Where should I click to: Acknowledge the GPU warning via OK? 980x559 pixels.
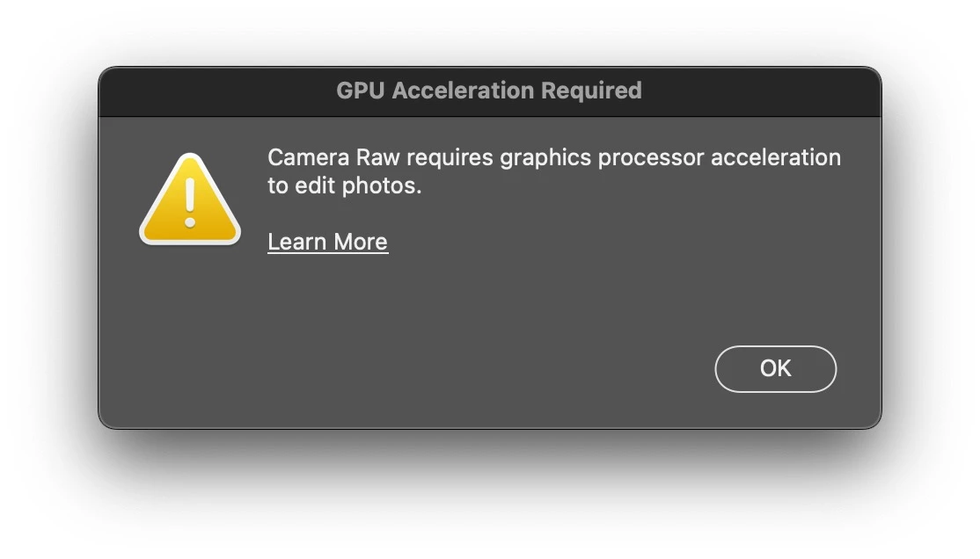775,368
